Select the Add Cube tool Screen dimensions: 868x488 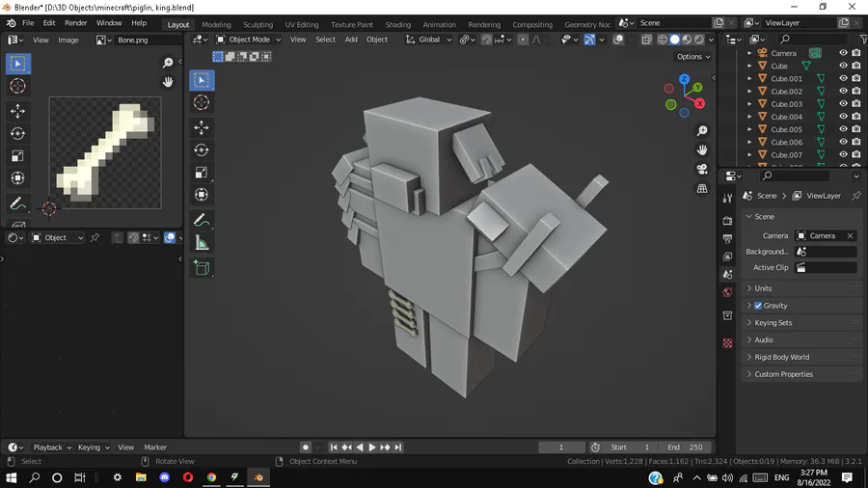pyautogui.click(x=202, y=268)
